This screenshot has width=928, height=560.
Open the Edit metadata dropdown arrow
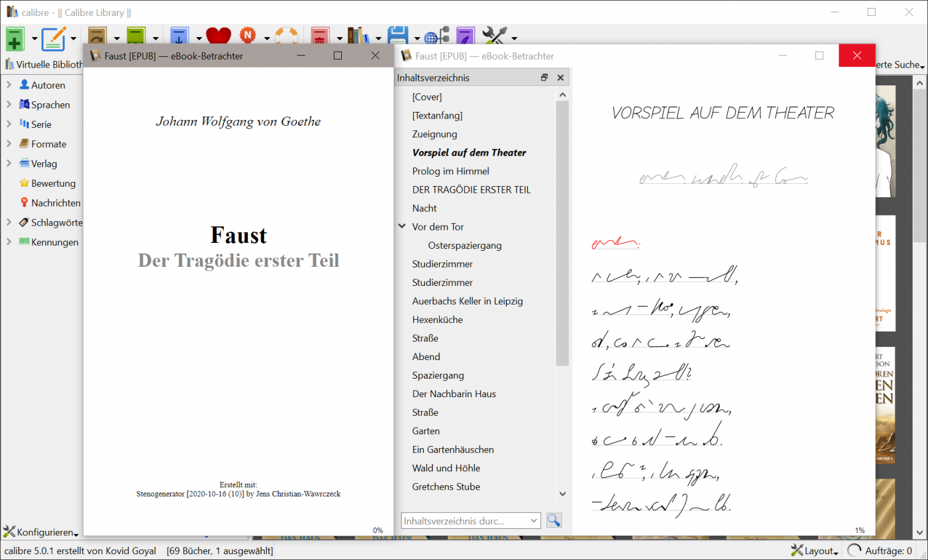point(74,38)
